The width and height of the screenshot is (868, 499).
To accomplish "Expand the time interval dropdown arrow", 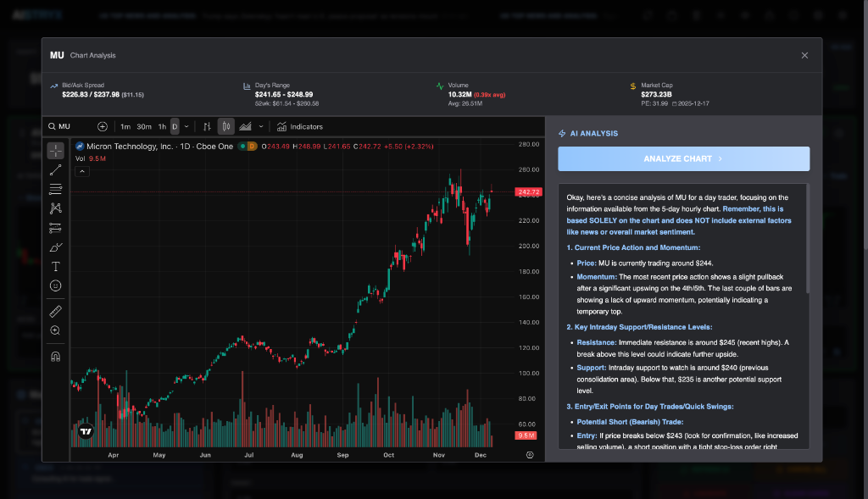I will tap(186, 126).
